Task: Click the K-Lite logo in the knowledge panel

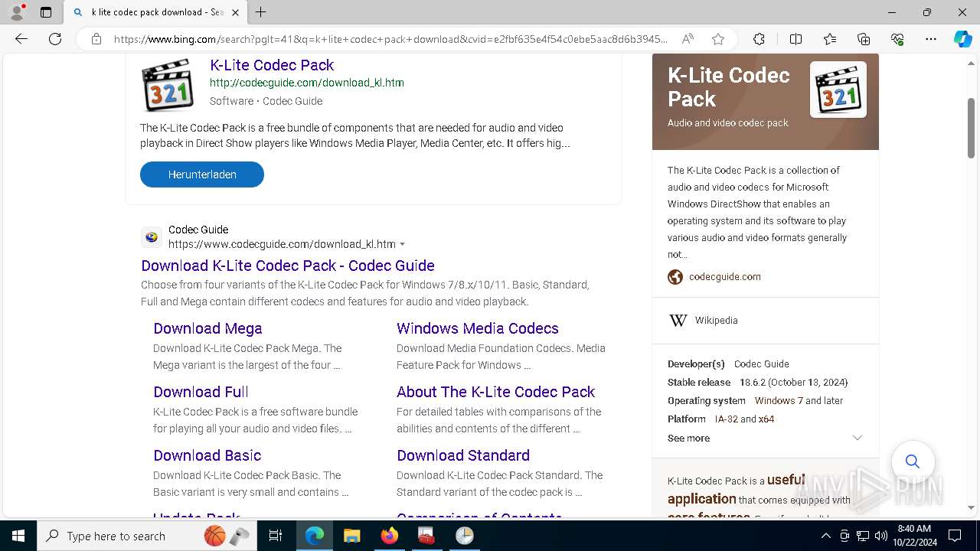Action: pyautogui.click(x=838, y=90)
